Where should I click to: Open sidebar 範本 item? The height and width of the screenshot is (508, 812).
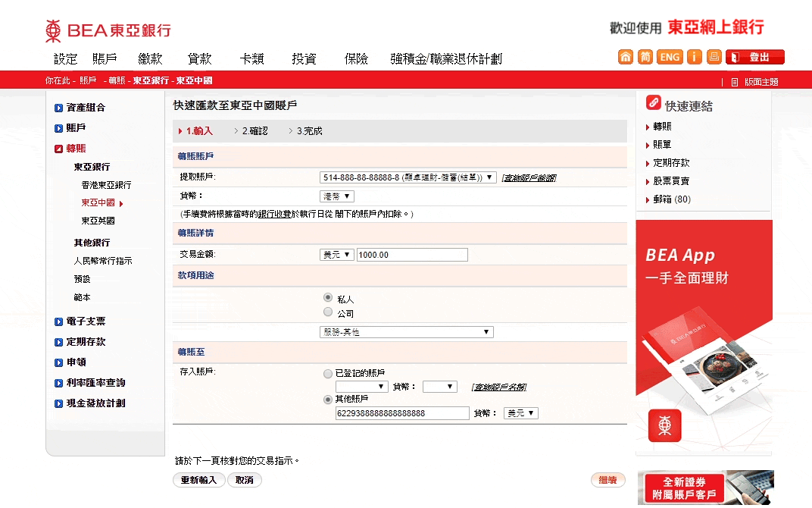[x=83, y=297]
